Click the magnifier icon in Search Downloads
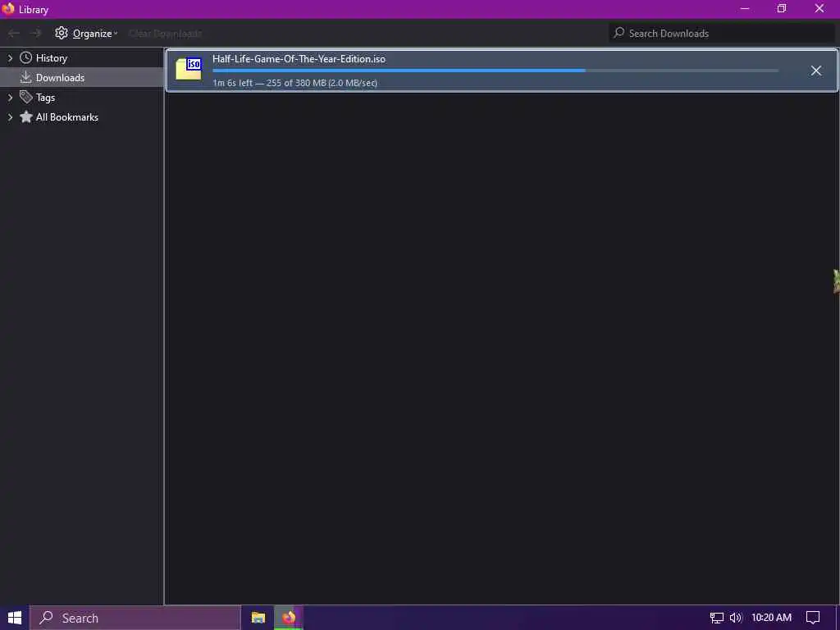 619,33
